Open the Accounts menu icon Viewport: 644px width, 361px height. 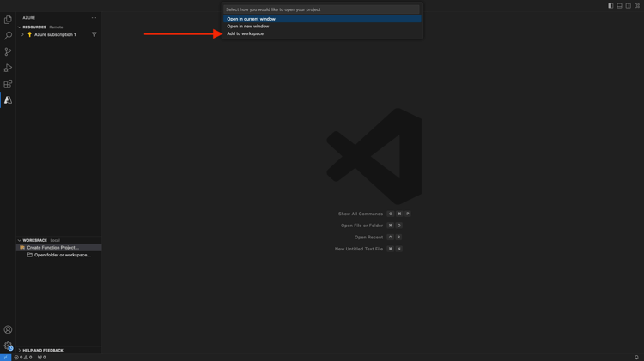(x=8, y=329)
